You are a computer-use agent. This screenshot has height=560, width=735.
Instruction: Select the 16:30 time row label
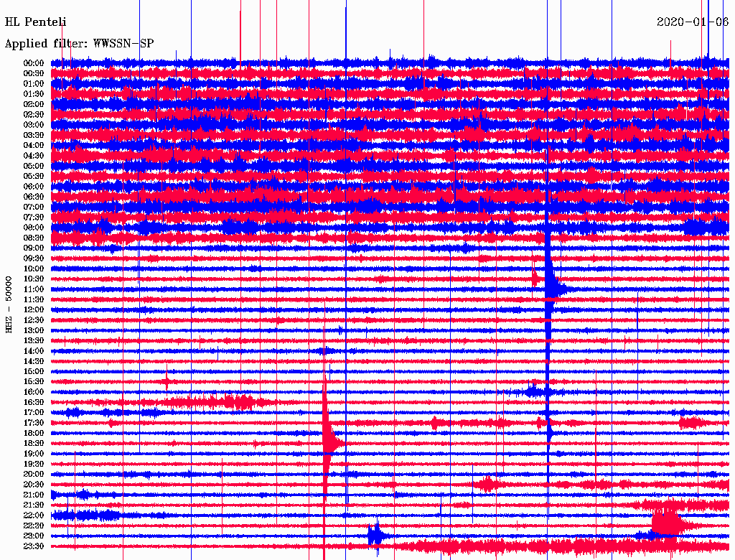[34, 403]
